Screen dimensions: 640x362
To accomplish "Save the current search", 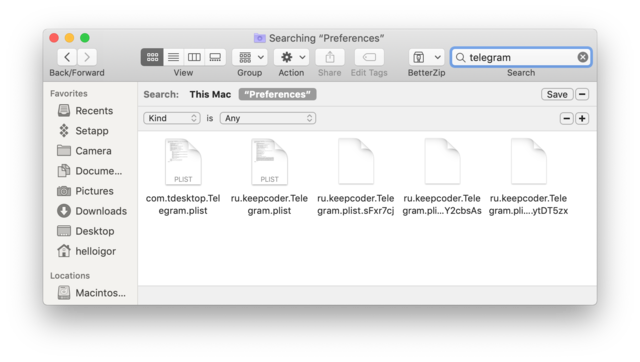I will tap(557, 94).
